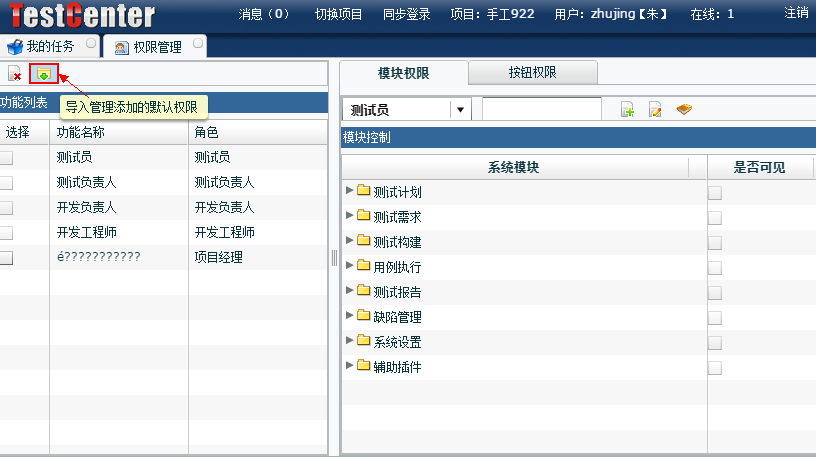This screenshot has width=816, height=458.
Task: Select the checkbox for the 开发工程师 row
Action: click(x=7, y=233)
